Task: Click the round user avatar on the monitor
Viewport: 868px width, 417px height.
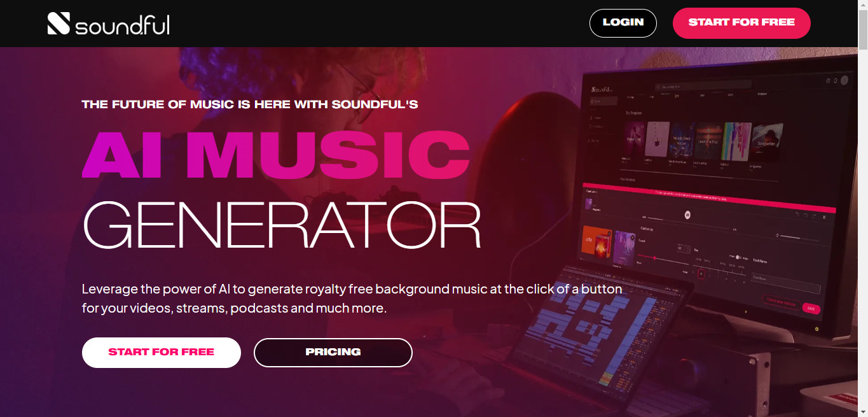Action: coord(844,80)
